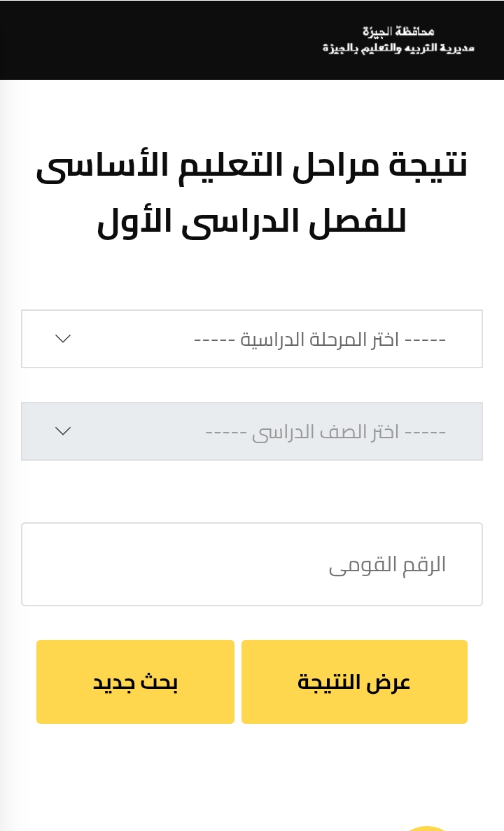Click the chevron arrow in the grade dropdown
504x831 pixels.
point(63,431)
